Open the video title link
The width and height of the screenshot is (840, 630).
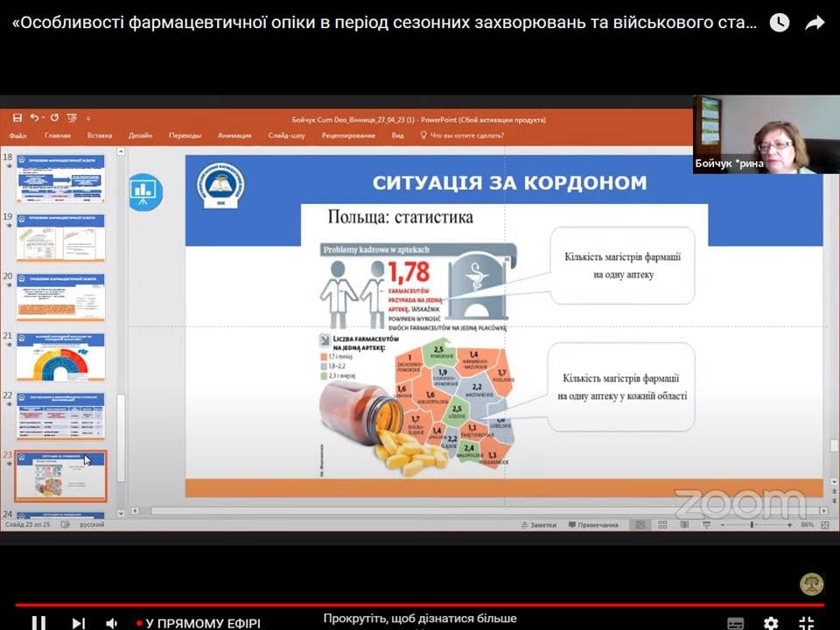(x=384, y=23)
